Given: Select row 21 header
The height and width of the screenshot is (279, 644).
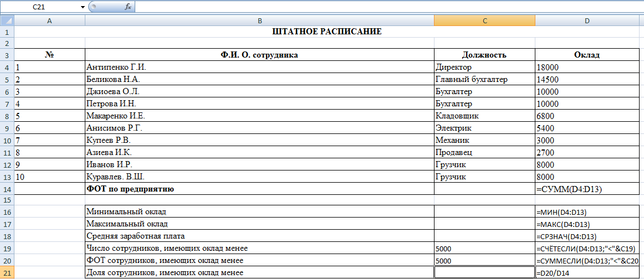Looking at the screenshot, I should point(7,272).
